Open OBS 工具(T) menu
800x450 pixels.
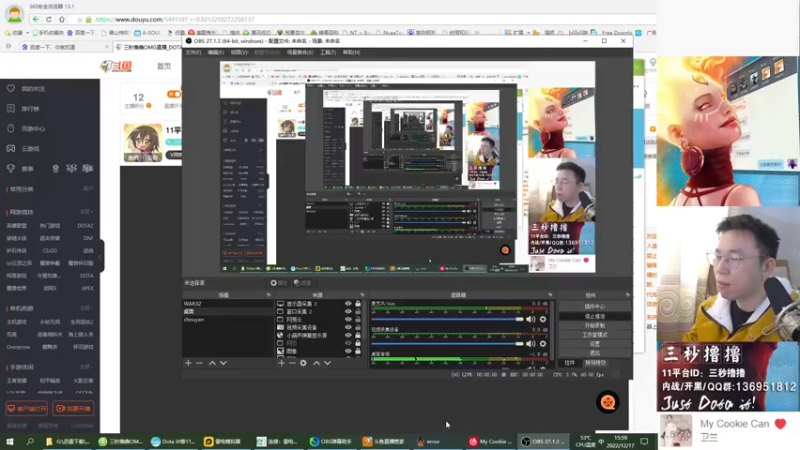click(x=328, y=52)
